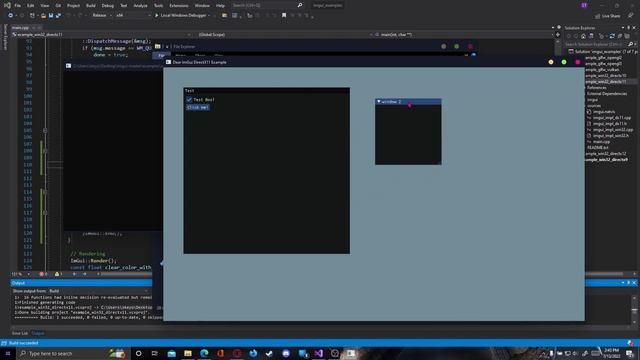Select imgui.natvis in Solution Explorer
640x360 pixels.
[x=604, y=111]
